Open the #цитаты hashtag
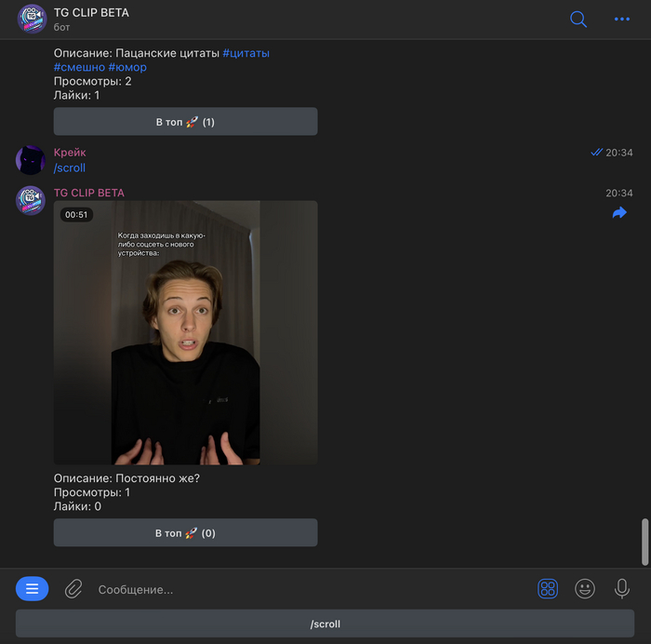The image size is (651, 644). [x=246, y=53]
